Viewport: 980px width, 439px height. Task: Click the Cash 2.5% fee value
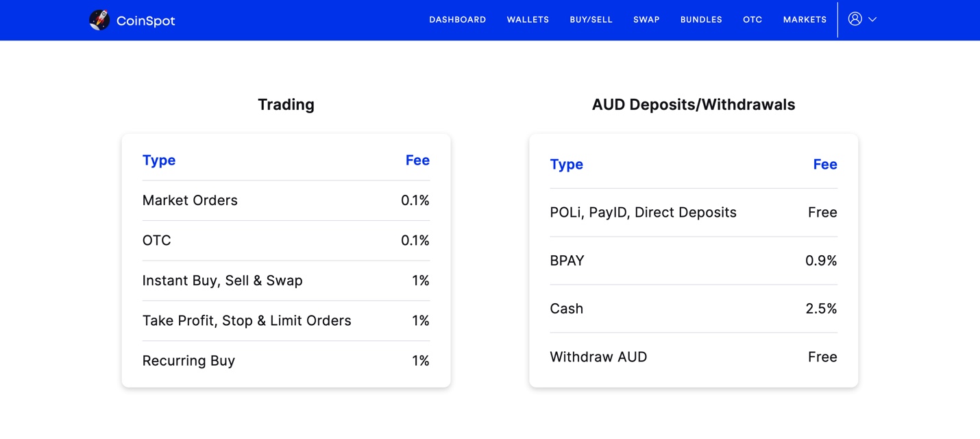(821, 309)
